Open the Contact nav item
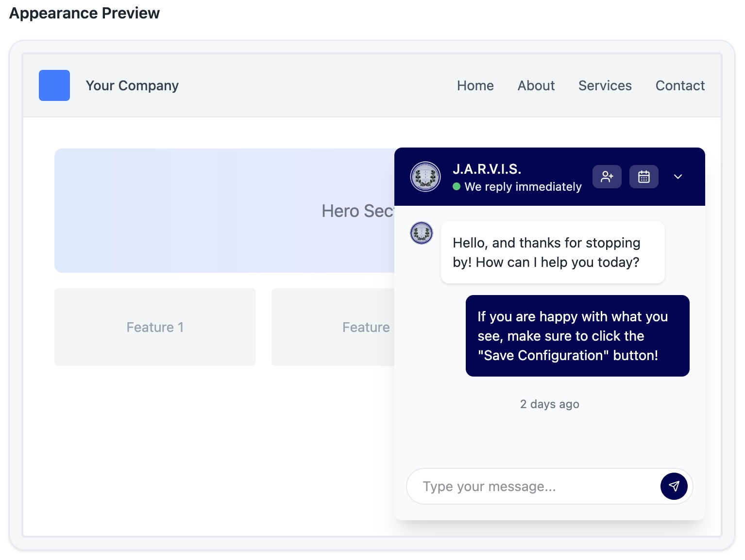745x560 pixels. pos(680,85)
